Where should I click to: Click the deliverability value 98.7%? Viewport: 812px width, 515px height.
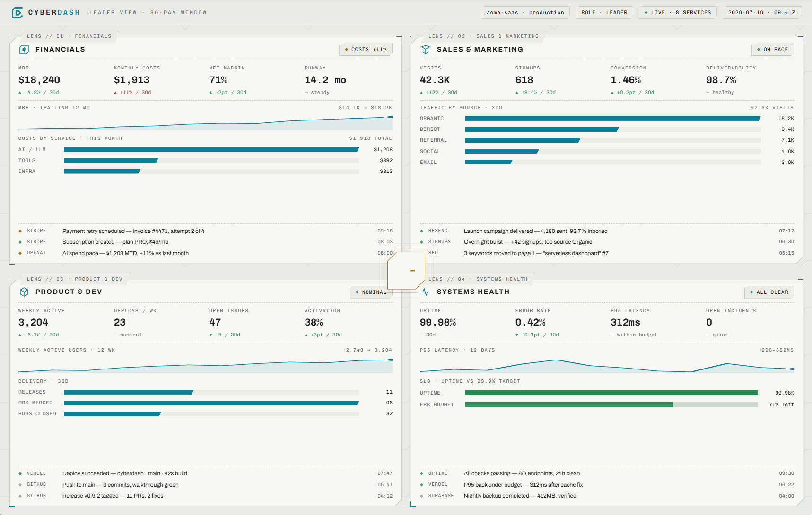(x=721, y=80)
